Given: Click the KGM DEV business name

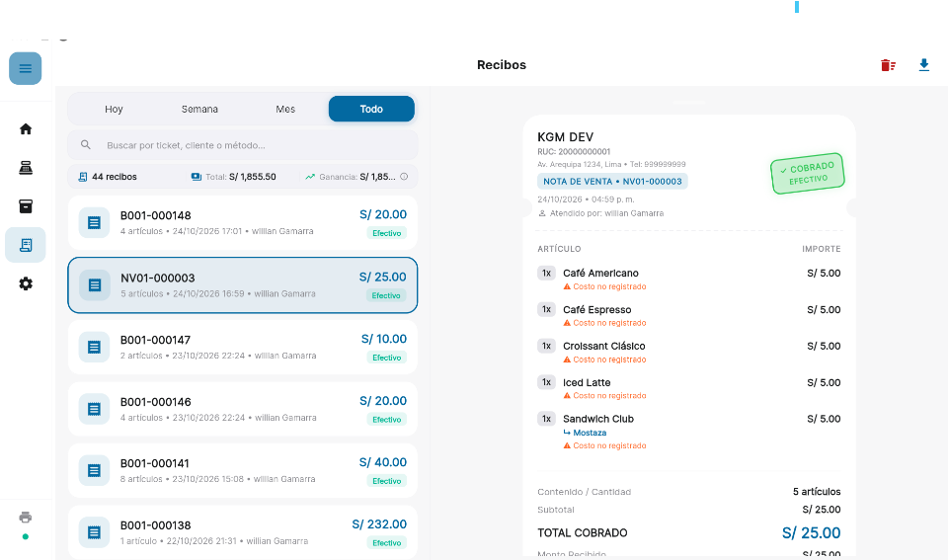Looking at the screenshot, I should 565,137.
